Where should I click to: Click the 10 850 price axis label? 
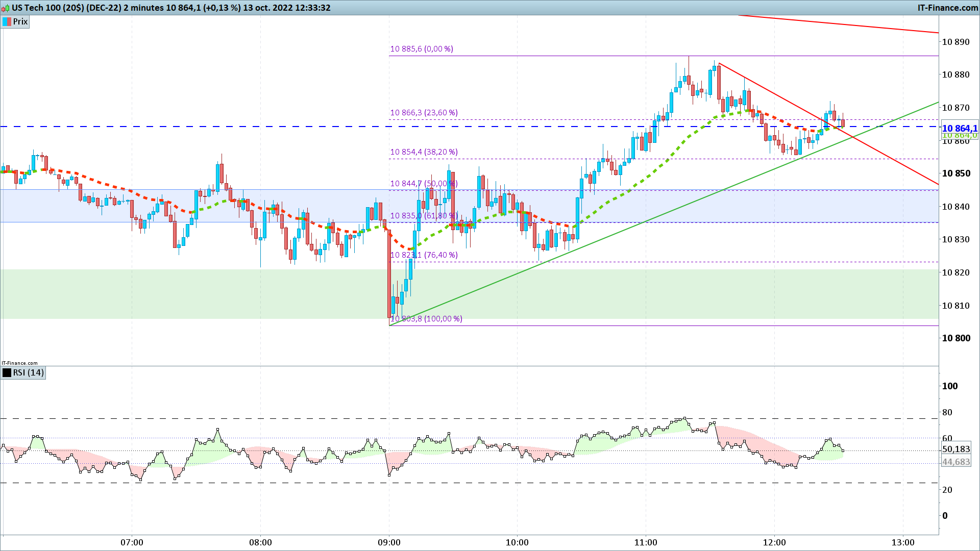pyautogui.click(x=955, y=173)
